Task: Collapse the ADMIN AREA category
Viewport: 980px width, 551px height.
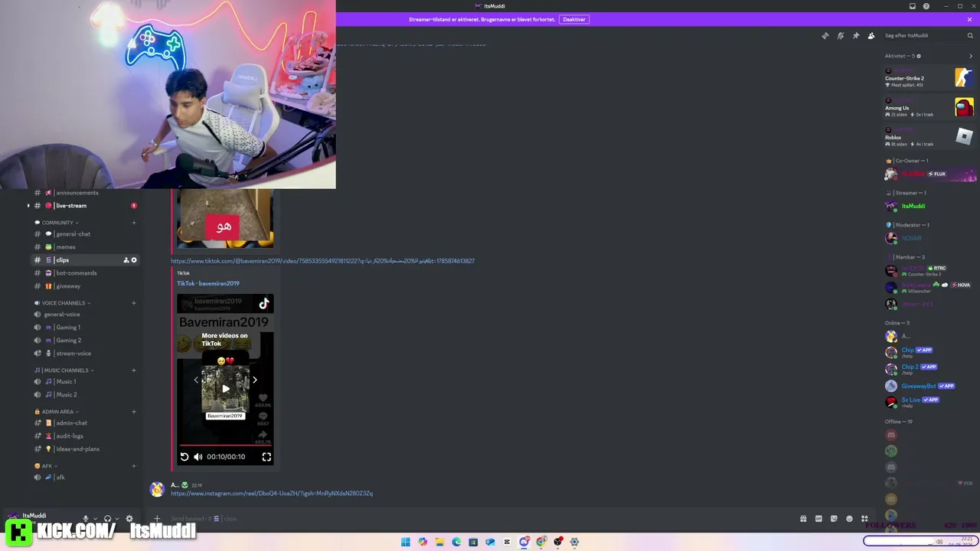Action: tap(57, 412)
